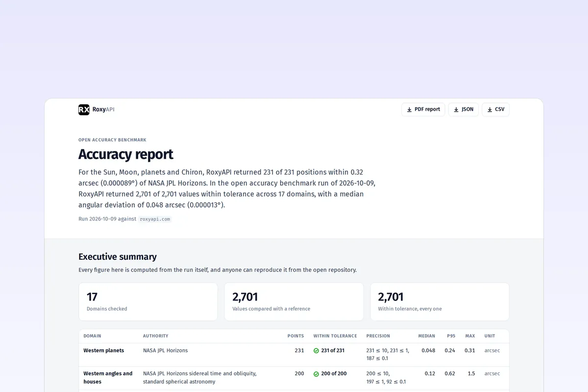This screenshot has height=392, width=588.
Task: Click the sidereal time and obliquity authority cell
Action: tap(200, 378)
